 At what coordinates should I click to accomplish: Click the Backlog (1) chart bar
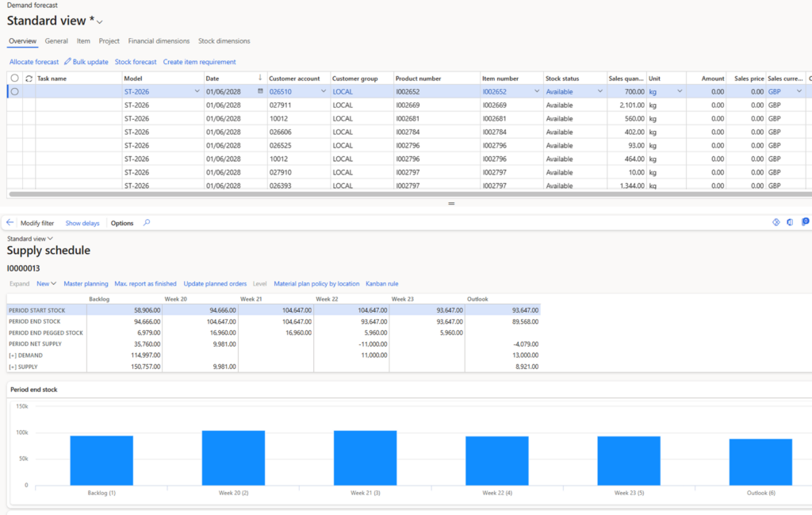101,460
